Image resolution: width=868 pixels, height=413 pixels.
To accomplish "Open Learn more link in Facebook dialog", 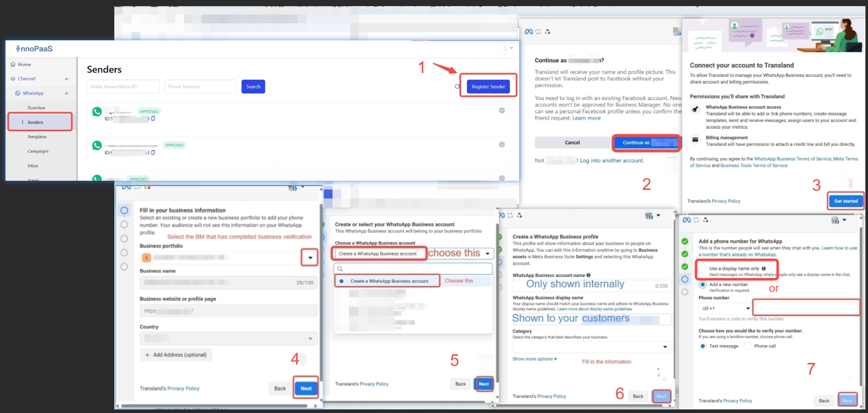I will click(x=586, y=118).
